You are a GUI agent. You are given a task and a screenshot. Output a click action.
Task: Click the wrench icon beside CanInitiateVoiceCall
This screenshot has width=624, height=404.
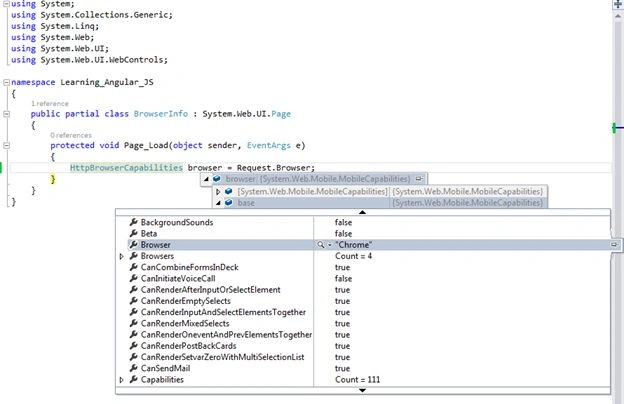134,278
